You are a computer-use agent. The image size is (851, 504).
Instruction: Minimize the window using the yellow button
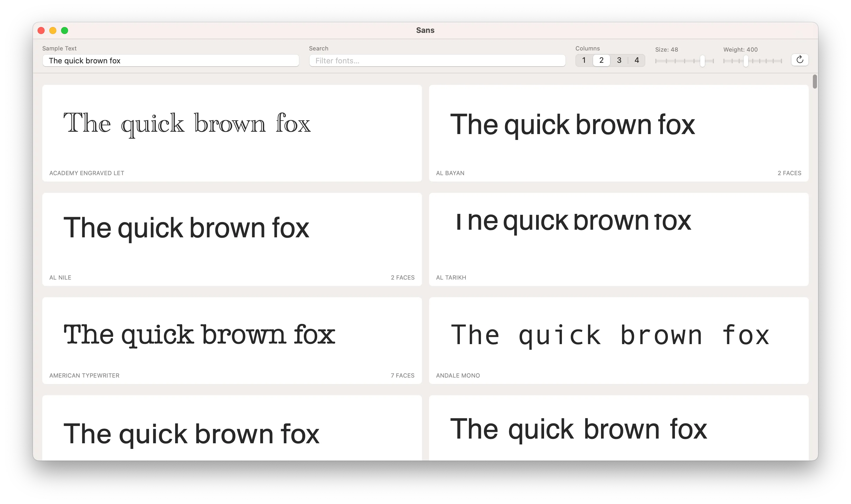[x=53, y=31]
